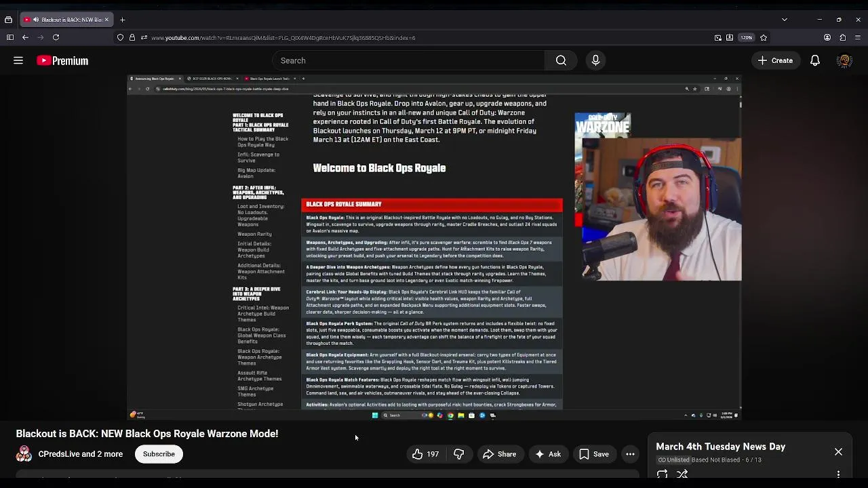Open the Create dropdown
This screenshot has width=868, height=488.
pyautogui.click(x=774, y=60)
